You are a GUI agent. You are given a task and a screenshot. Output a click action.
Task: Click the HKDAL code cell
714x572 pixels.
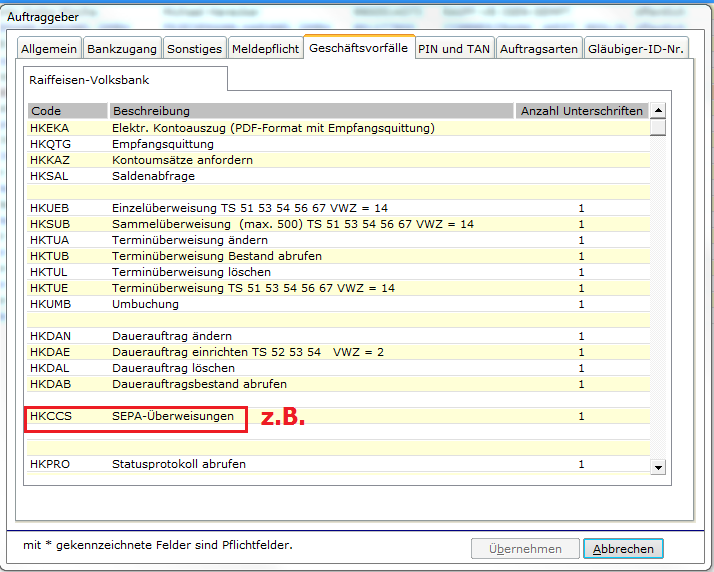coord(49,368)
